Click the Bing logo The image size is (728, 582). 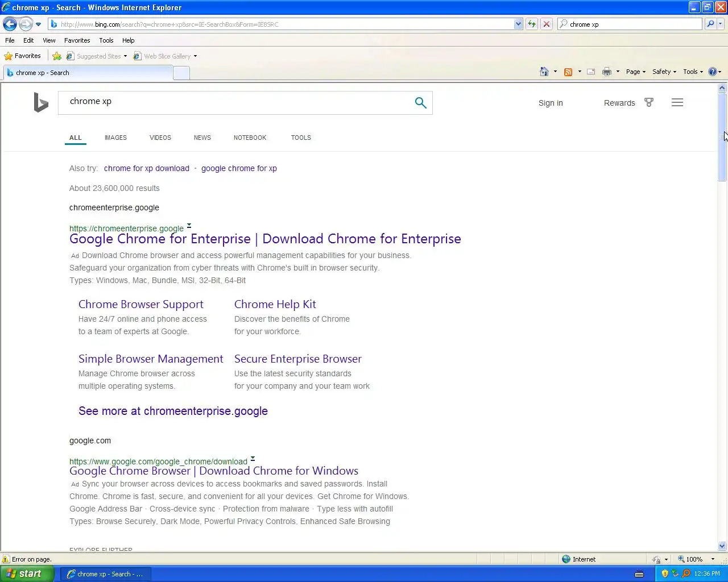tap(41, 103)
